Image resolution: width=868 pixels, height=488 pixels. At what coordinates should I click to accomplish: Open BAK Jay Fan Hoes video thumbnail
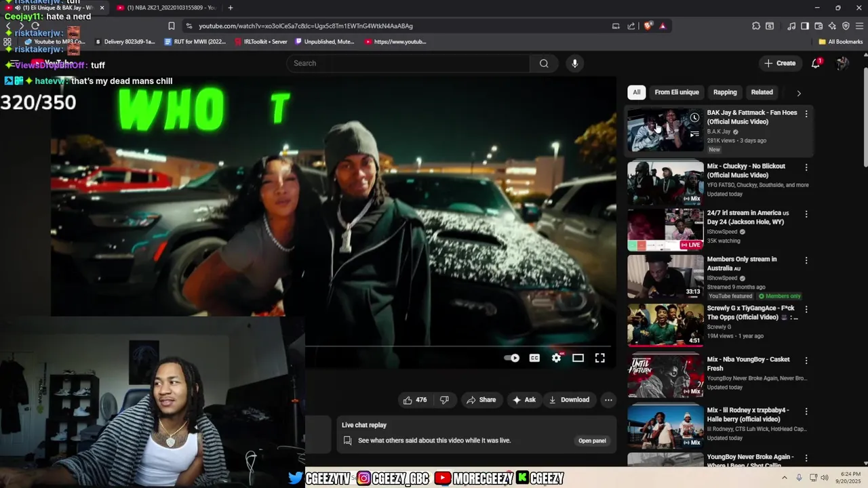point(665,130)
